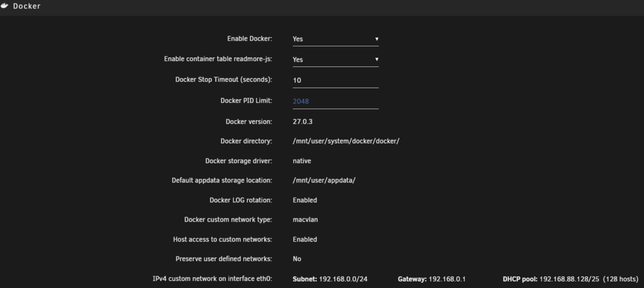The image size is (644, 288).
Task: Click the Docker custom network type label
Action: pos(229,220)
